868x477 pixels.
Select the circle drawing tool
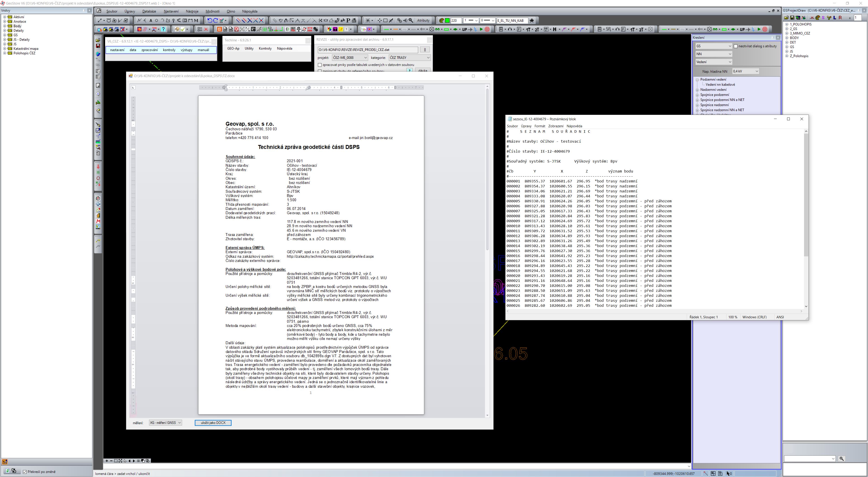tap(157, 21)
